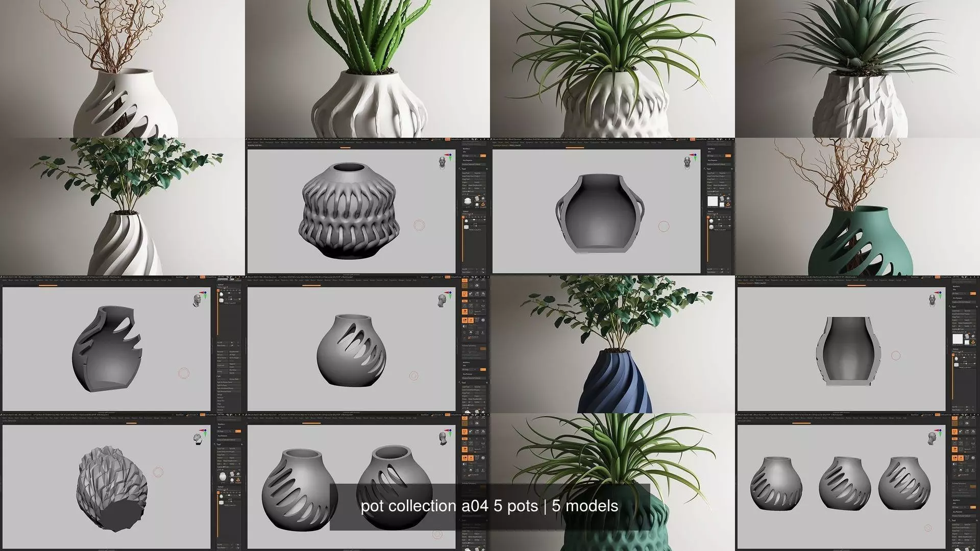Click the head orientation gizmo in woven pot viewport
This screenshot has width=980, height=551.
[442, 162]
